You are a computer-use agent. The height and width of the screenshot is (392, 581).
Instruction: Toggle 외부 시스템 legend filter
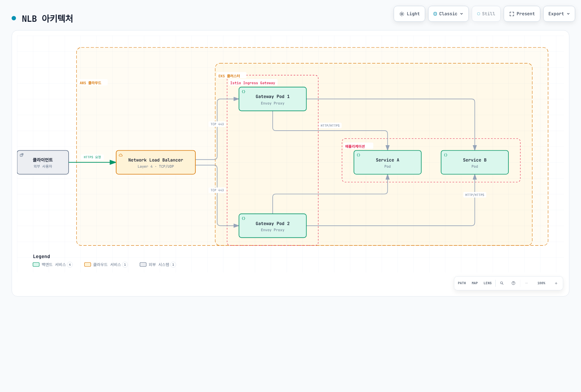(x=158, y=265)
